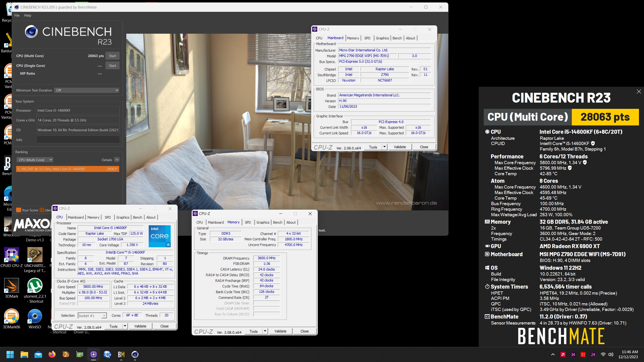
Task: Open the Mail app on the taskbar
Action: coord(38,354)
